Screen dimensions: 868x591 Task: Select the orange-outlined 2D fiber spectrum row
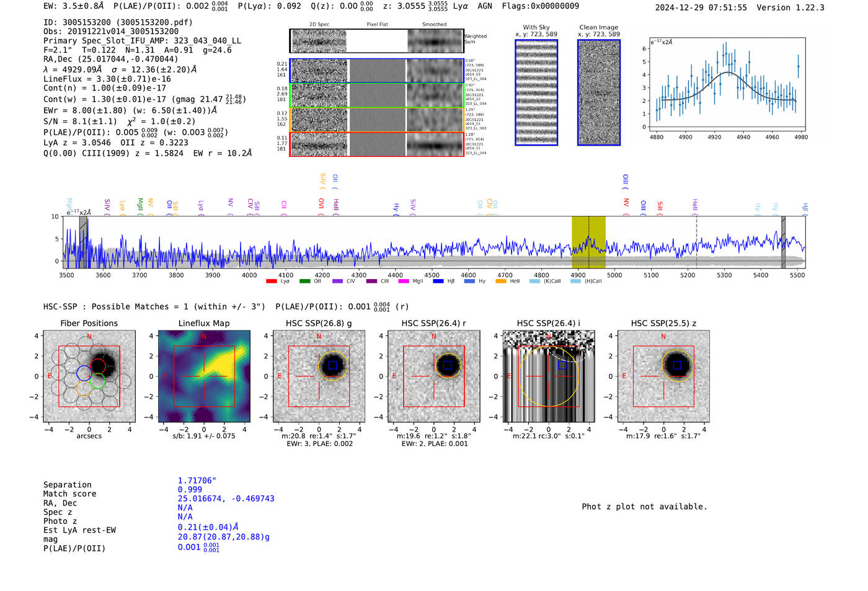click(377, 120)
